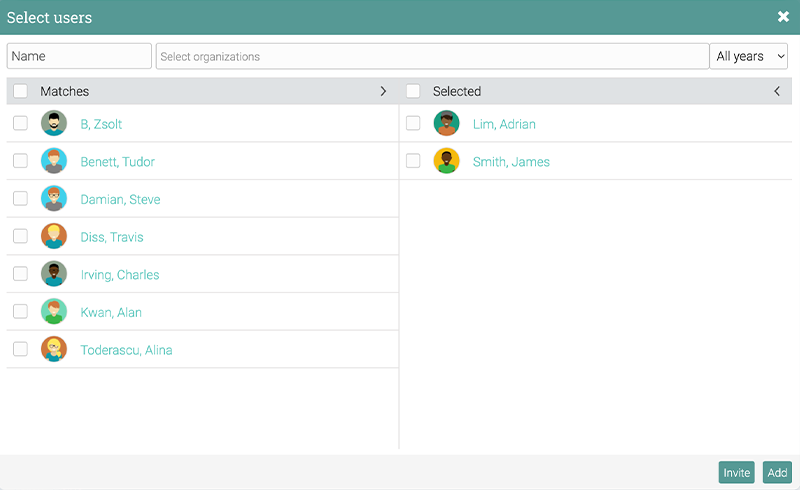This screenshot has width=800, height=490.
Task: Click Smith, James's avatar icon
Action: [x=446, y=161]
